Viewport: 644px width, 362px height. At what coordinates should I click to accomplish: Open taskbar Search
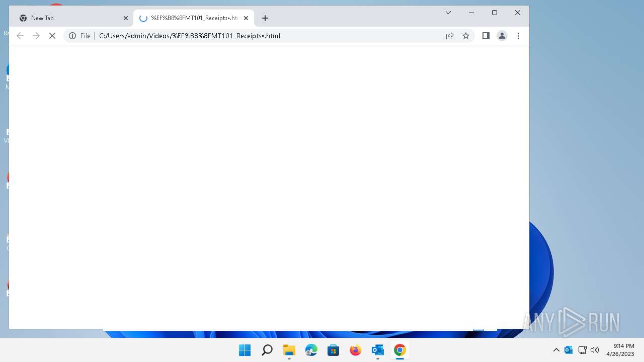coord(267,350)
